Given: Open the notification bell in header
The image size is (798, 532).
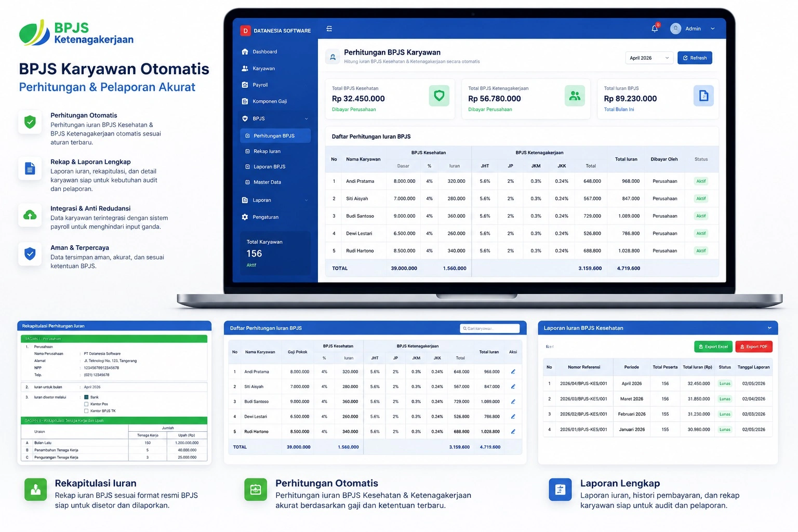Looking at the screenshot, I should click(655, 29).
